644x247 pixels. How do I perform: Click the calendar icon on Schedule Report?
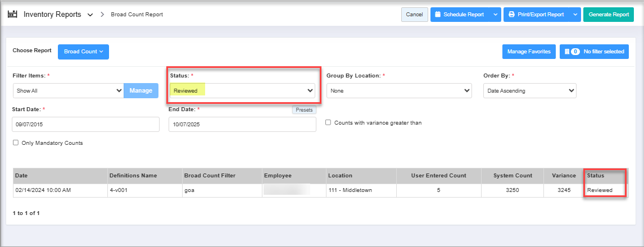pos(438,15)
